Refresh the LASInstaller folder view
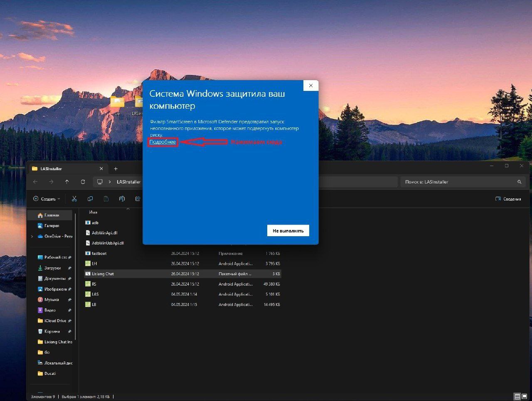 (x=83, y=182)
